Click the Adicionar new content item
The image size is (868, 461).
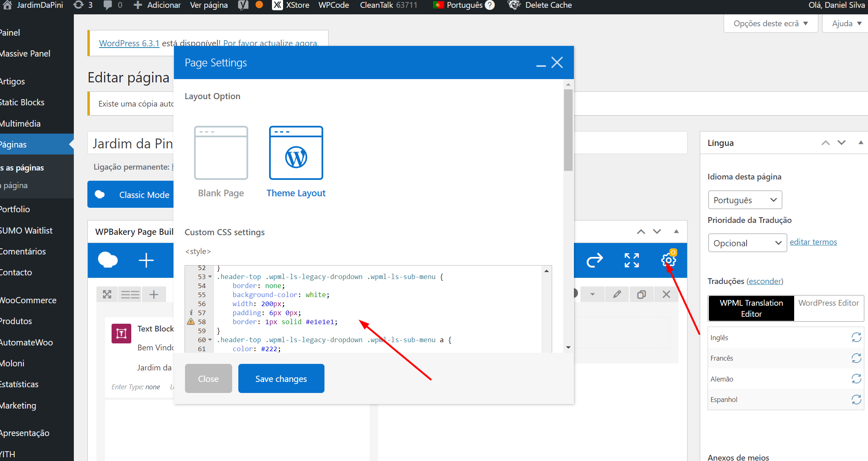coord(158,5)
